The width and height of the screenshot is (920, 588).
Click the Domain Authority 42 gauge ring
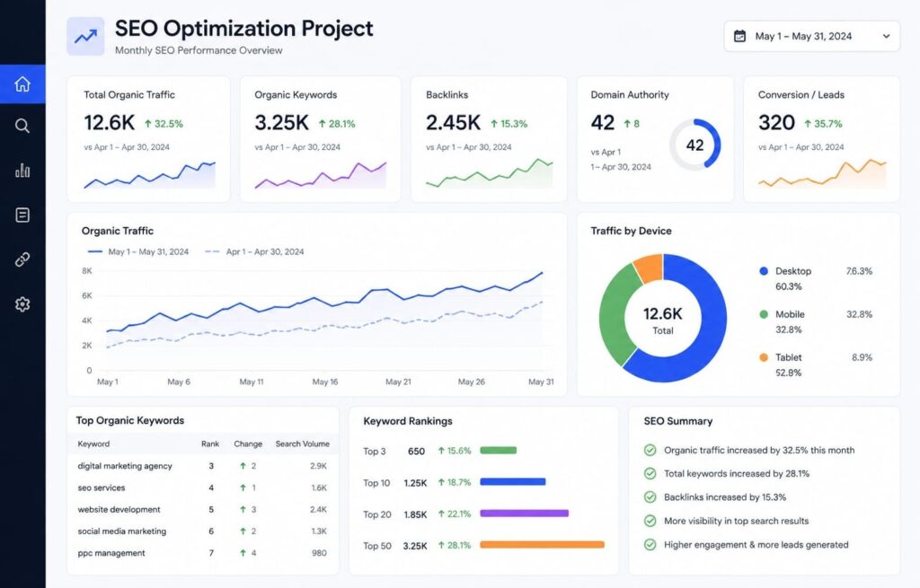coord(695,145)
